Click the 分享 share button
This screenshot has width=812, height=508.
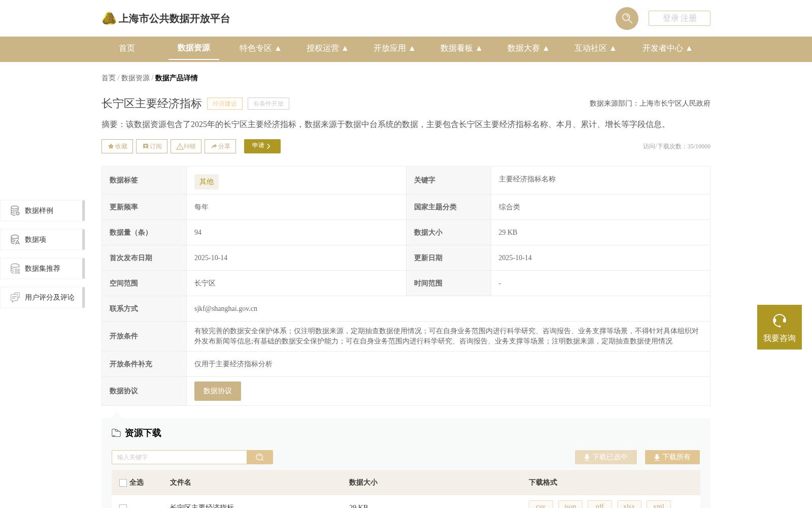(x=220, y=146)
